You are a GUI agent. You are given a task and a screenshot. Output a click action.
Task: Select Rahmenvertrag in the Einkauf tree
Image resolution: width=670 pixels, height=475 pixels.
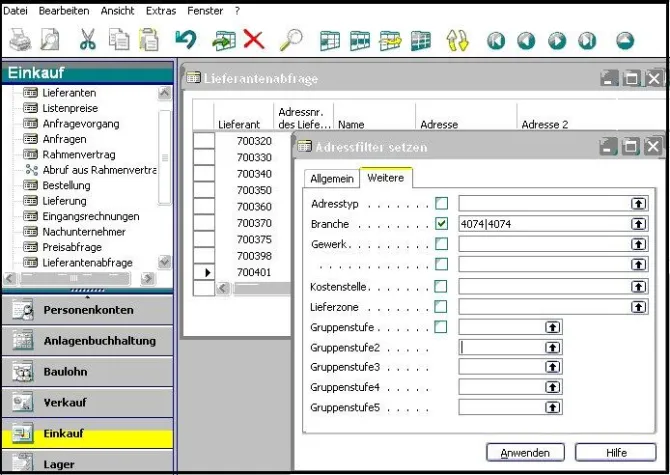click(x=78, y=155)
